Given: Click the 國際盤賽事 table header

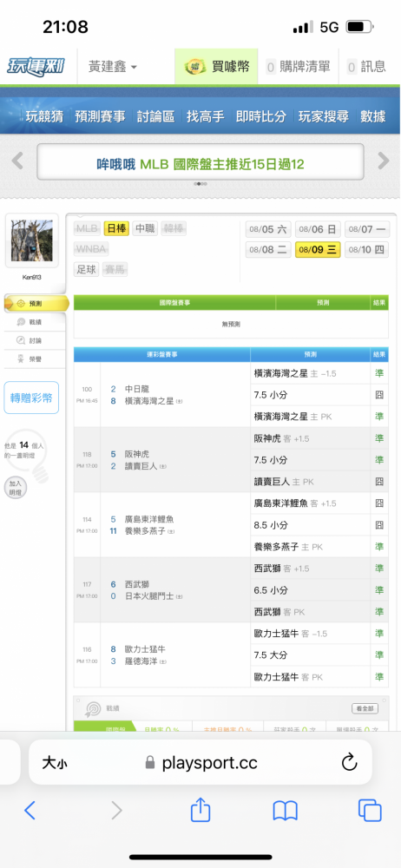Looking at the screenshot, I should [x=175, y=302].
